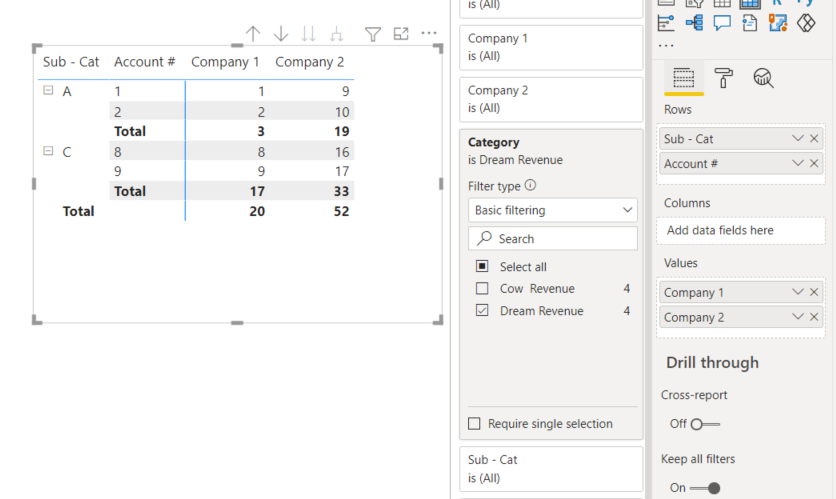Open Company 1 field dropdown in Values
Image resolution: width=836 pixels, height=499 pixels.
pyautogui.click(x=798, y=292)
